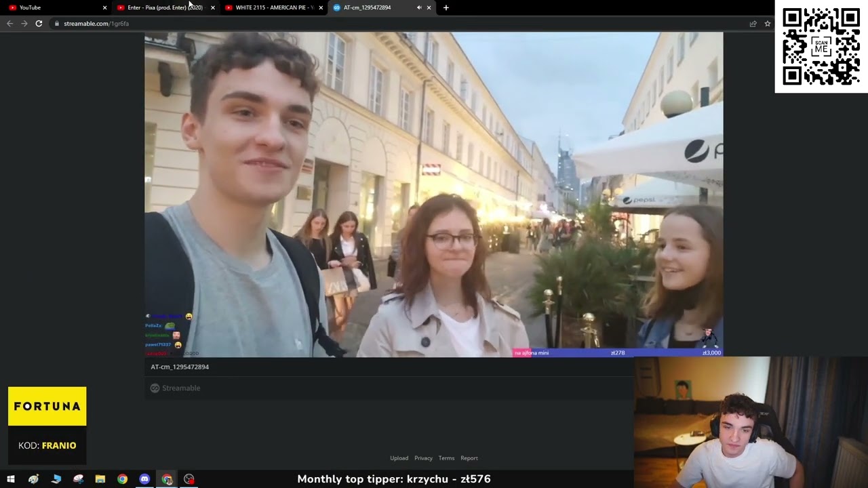This screenshot has width=868, height=488.
Task: Share this page from the address bar
Action: coord(753,24)
